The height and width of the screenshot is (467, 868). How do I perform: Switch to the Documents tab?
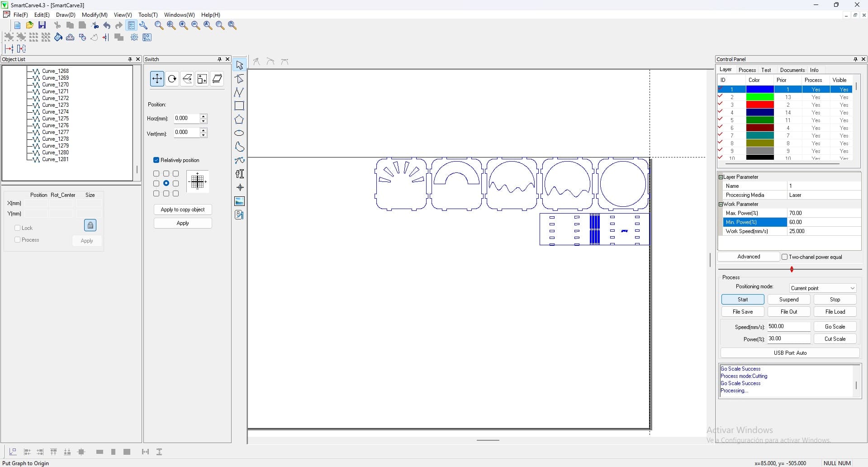coord(792,70)
